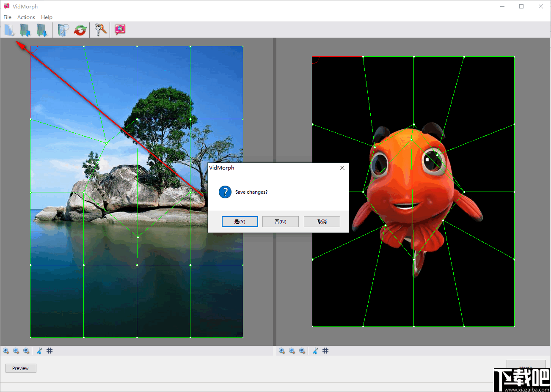Confirm saving changes with 是(Y)
The width and height of the screenshot is (551, 392).
240,221
